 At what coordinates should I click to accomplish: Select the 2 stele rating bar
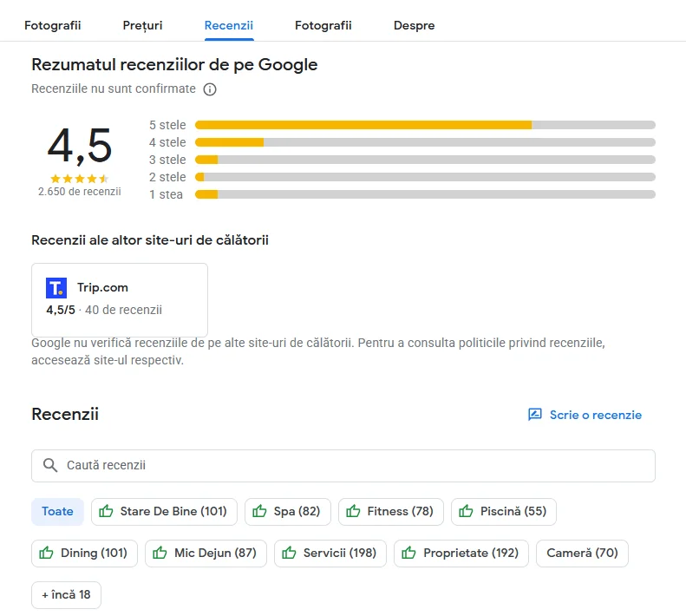coord(425,177)
